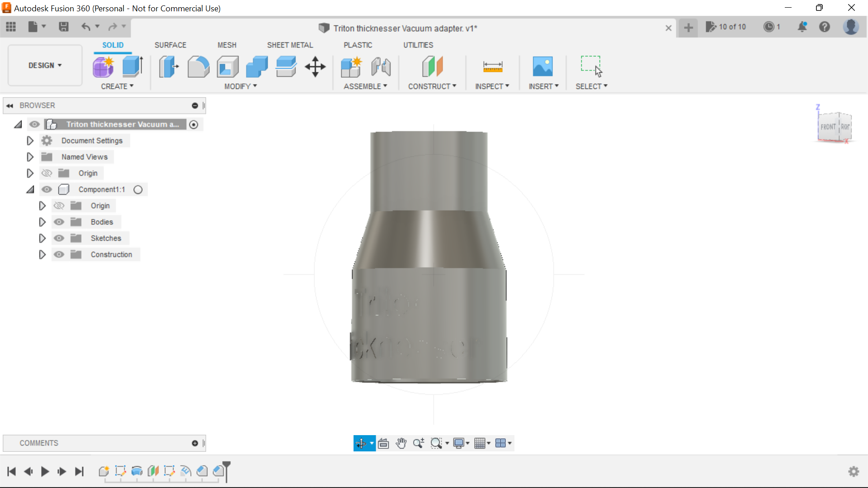Hide the Bodies folder
The height and width of the screenshot is (488, 868).
(x=59, y=222)
